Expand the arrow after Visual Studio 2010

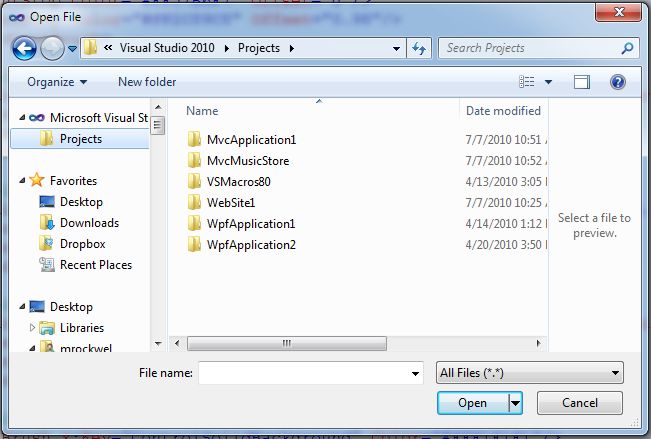coord(227,48)
